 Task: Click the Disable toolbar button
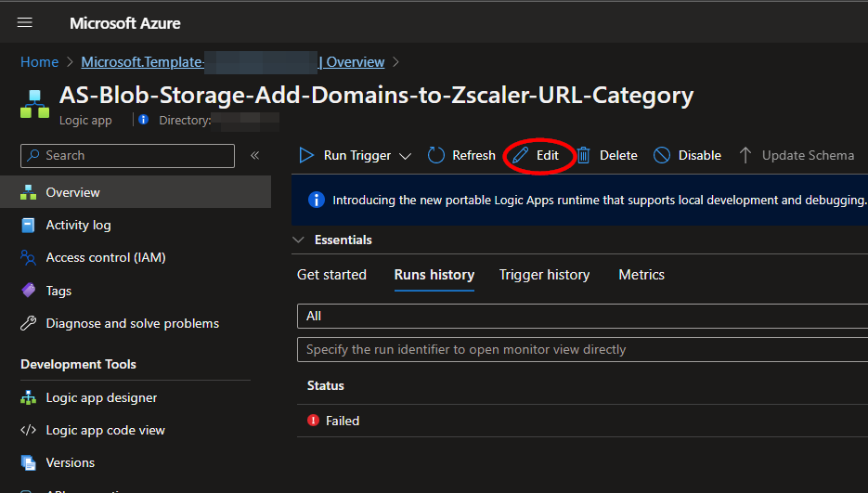click(687, 155)
